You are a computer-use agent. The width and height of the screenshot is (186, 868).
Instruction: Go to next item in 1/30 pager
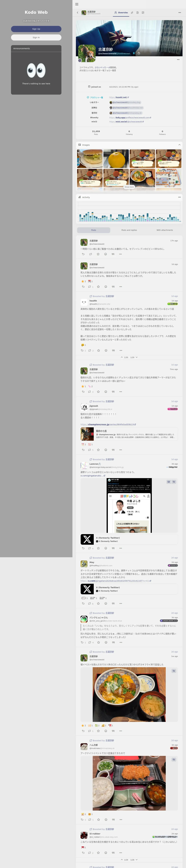(x=137, y=357)
